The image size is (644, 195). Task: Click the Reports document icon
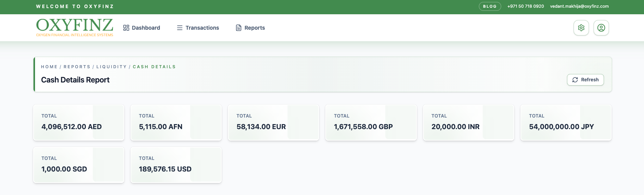click(x=239, y=28)
